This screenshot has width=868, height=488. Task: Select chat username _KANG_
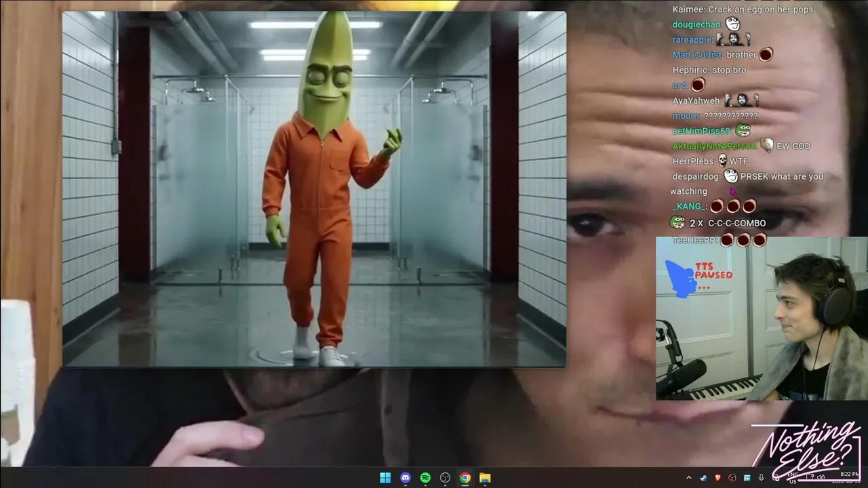click(688, 207)
